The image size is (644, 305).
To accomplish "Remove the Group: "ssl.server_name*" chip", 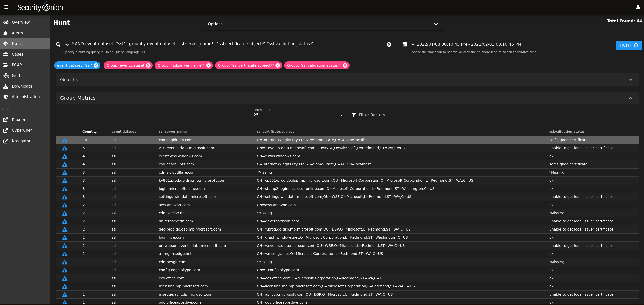I will [208, 65].
